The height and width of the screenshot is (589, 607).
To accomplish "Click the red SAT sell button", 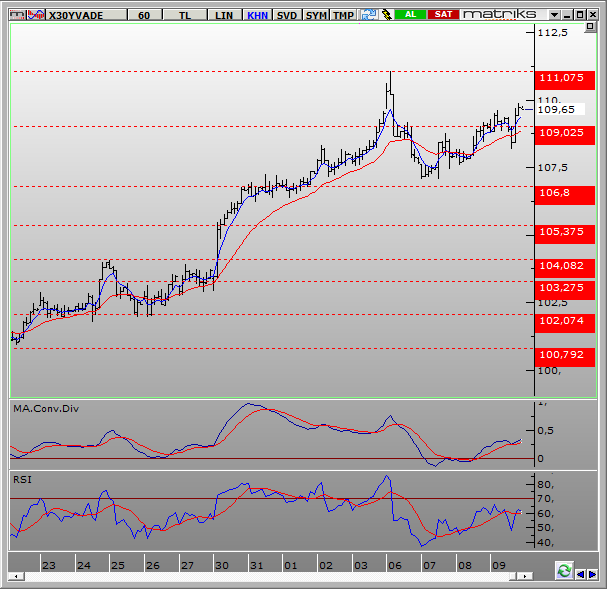I will click(443, 14).
